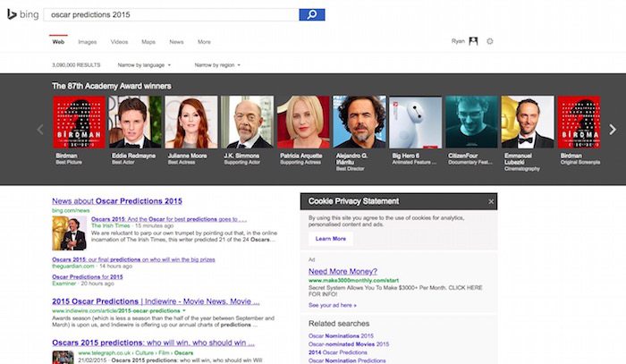This screenshot has width=626, height=364.
Task: Select the Big Hero 6 Animated Feature thumbnail
Action: coord(416,122)
